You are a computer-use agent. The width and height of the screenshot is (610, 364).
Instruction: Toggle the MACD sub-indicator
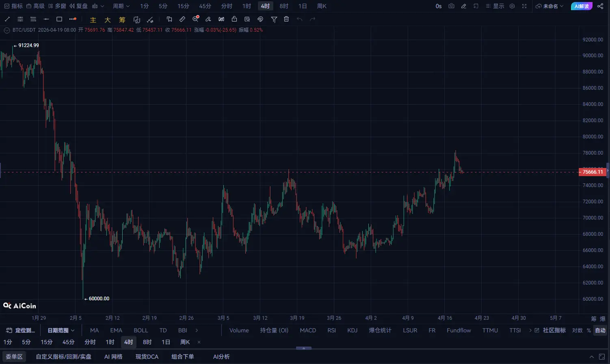pos(308,330)
